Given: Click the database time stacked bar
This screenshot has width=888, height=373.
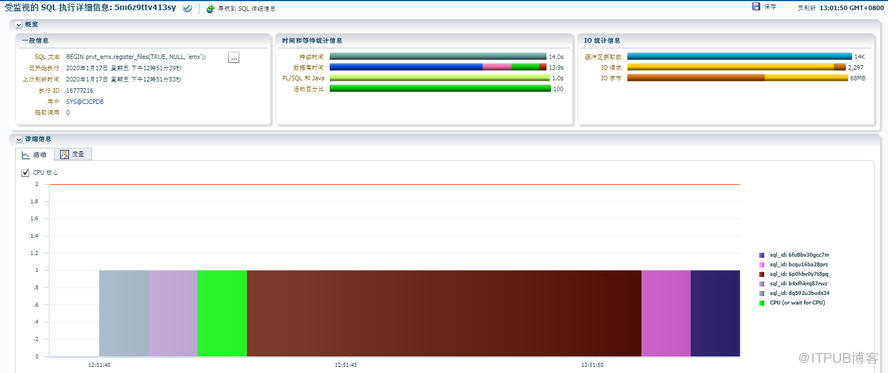Looking at the screenshot, I should [x=438, y=67].
